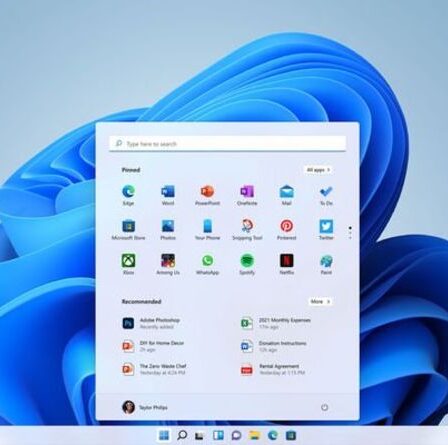
Task: Open Task View on taskbar
Action: pos(200,435)
